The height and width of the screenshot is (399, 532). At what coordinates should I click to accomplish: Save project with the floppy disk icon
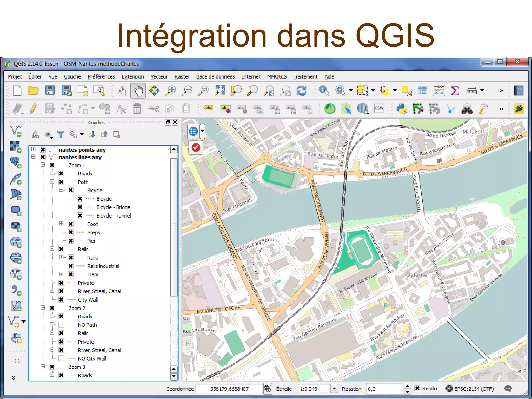pyautogui.click(x=50, y=90)
